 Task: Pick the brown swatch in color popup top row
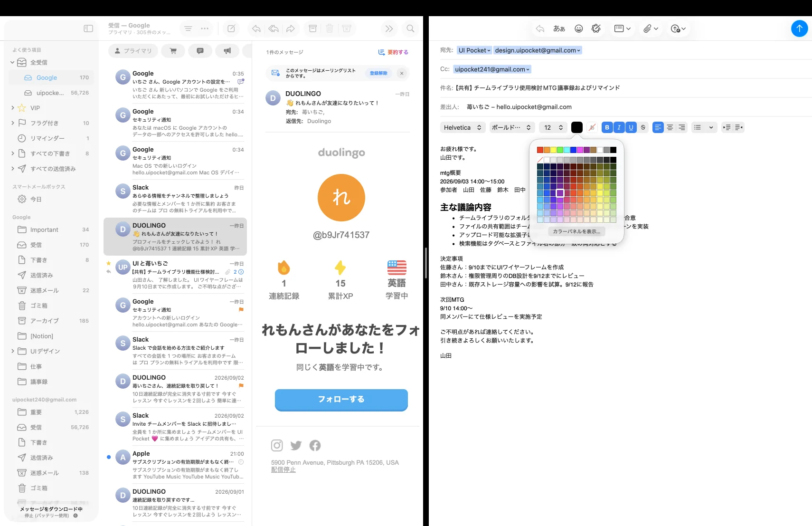pyautogui.click(x=593, y=150)
